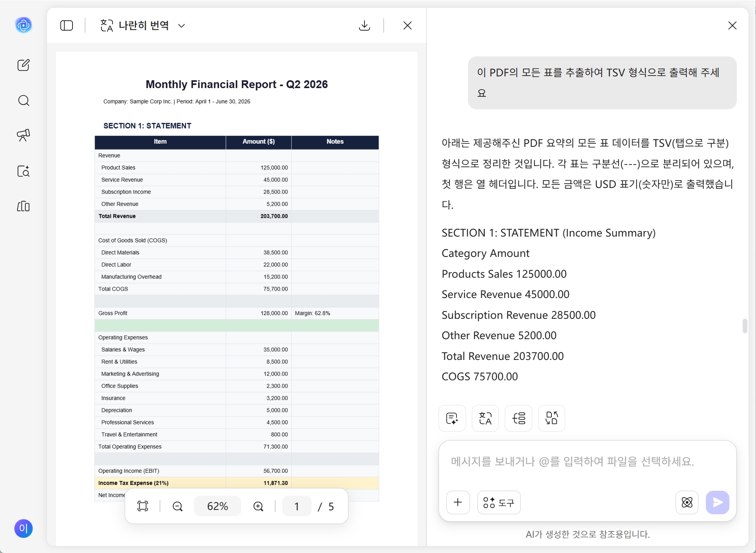Send the message arrow button
Image resolution: width=756 pixels, height=553 pixels.
coord(717,502)
